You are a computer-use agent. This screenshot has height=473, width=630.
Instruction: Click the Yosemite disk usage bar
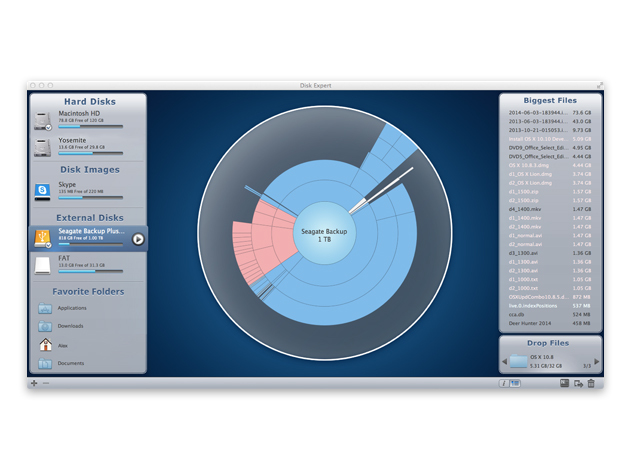click(x=90, y=153)
